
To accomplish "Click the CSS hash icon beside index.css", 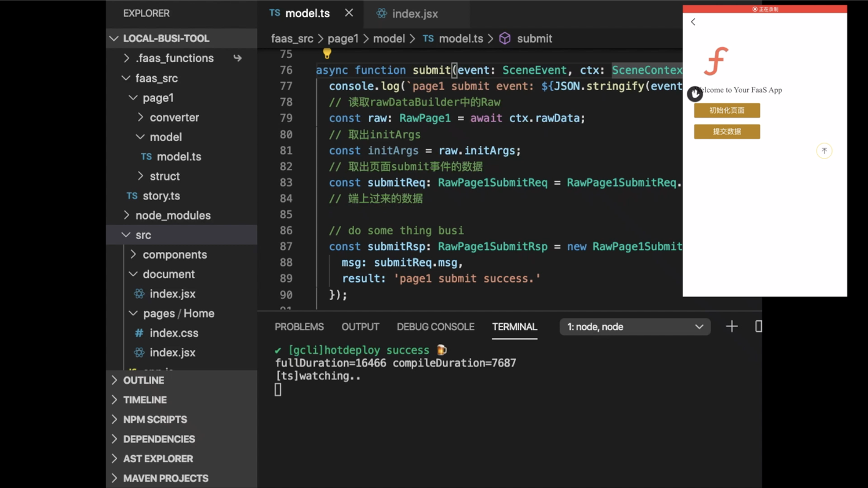I will point(139,333).
